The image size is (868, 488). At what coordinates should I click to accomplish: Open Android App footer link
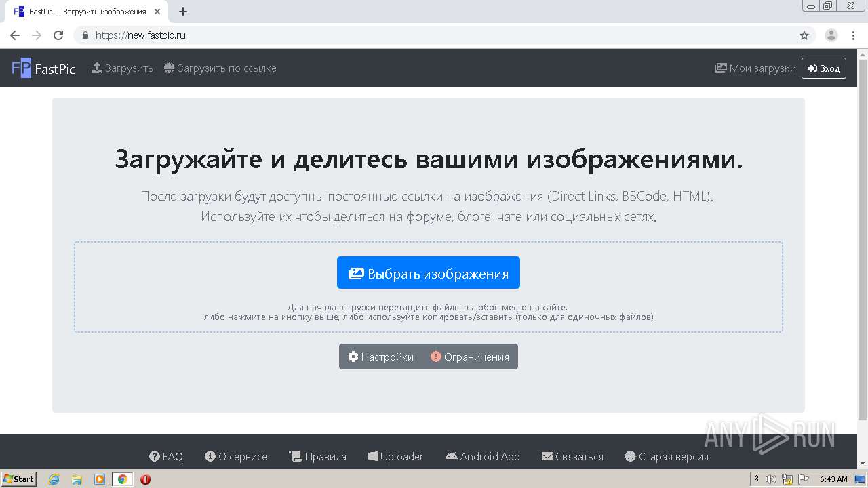click(x=483, y=457)
